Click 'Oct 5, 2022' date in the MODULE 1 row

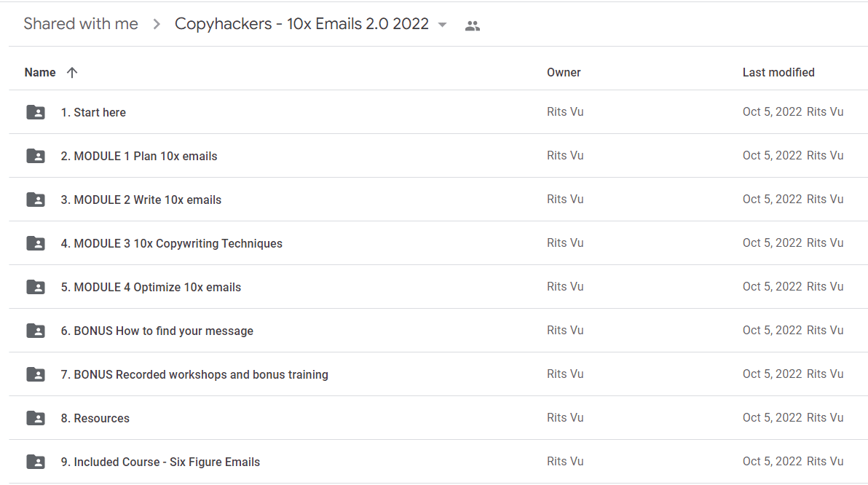[772, 156]
